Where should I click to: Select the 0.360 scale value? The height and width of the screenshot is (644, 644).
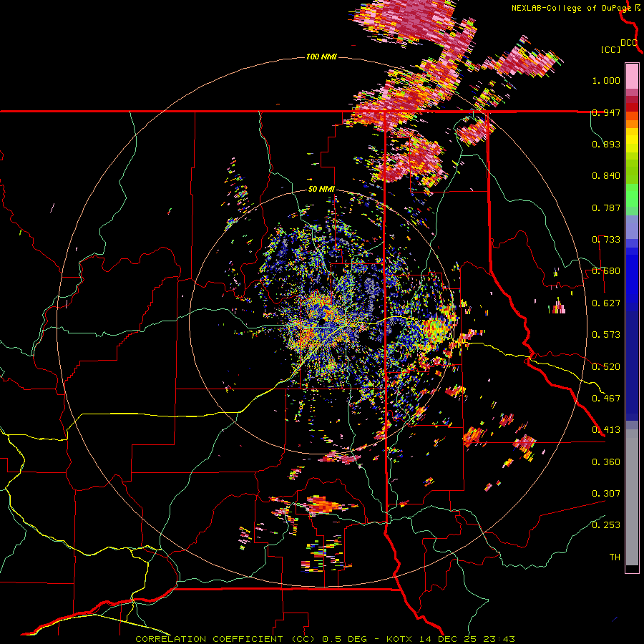606,462
